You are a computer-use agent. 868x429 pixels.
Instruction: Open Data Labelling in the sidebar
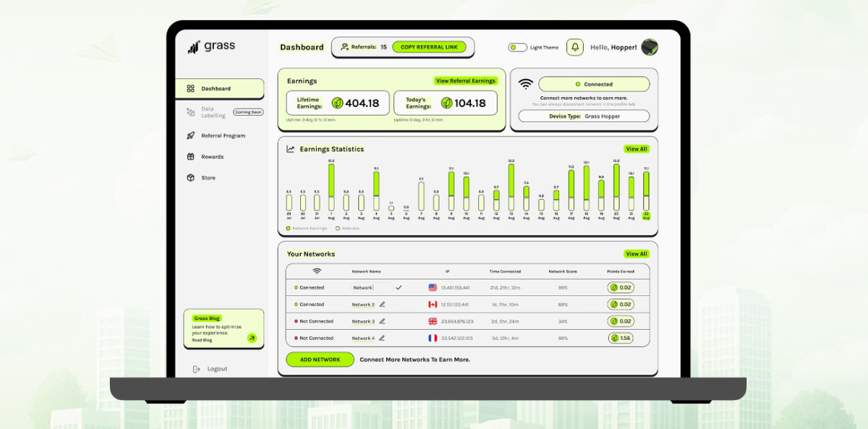point(213,112)
